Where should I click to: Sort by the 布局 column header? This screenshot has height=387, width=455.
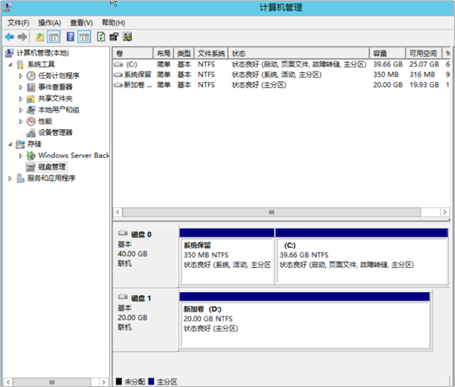pyautogui.click(x=163, y=53)
